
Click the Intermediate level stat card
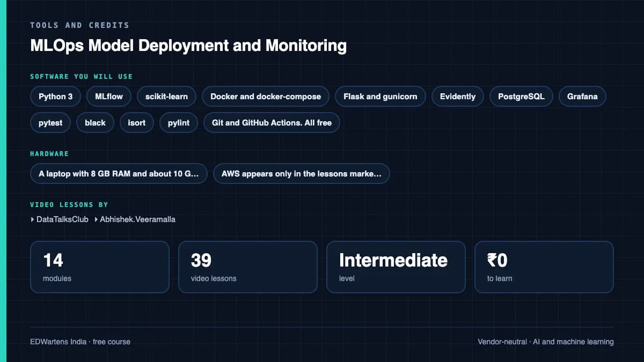click(396, 267)
